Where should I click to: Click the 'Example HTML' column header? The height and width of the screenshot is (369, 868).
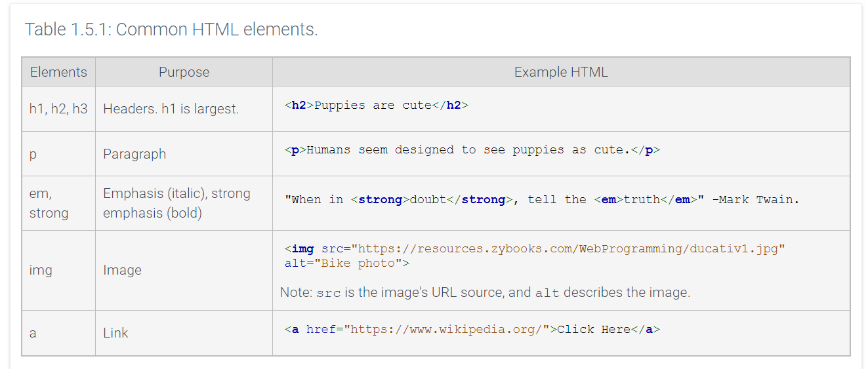pos(561,72)
